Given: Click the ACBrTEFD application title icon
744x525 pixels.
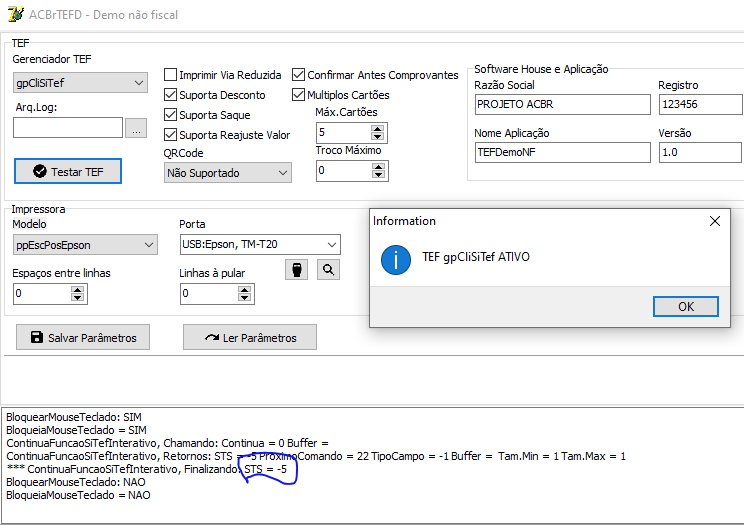Looking at the screenshot, I should (x=16, y=14).
